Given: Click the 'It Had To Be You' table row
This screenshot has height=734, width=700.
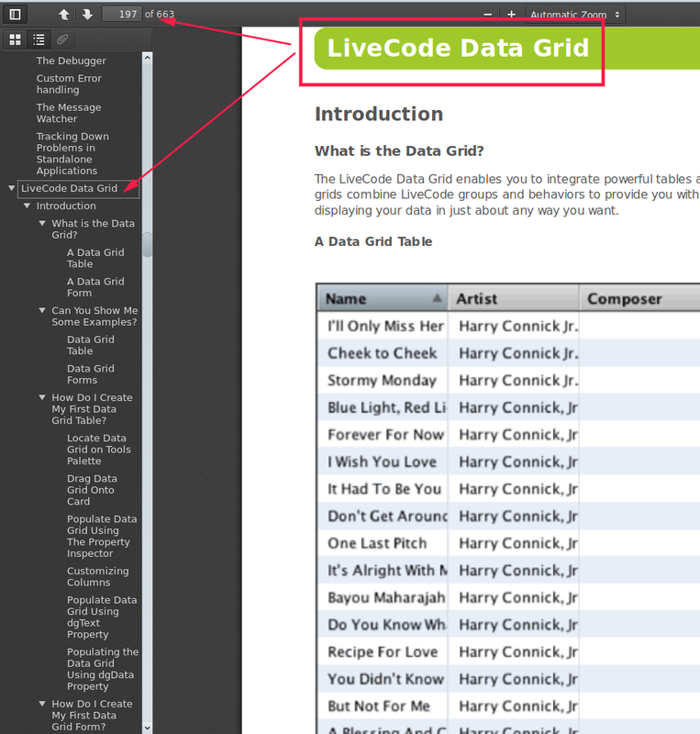Looking at the screenshot, I should [x=508, y=489].
